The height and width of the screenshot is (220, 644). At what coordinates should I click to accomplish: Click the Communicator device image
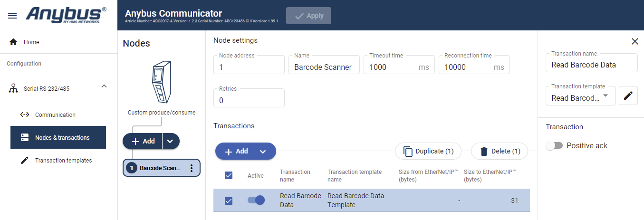(x=161, y=82)
